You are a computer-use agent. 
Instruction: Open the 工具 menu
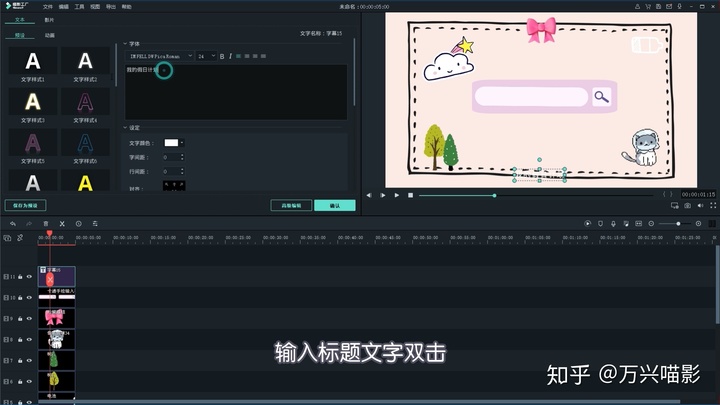click(79, 7)
